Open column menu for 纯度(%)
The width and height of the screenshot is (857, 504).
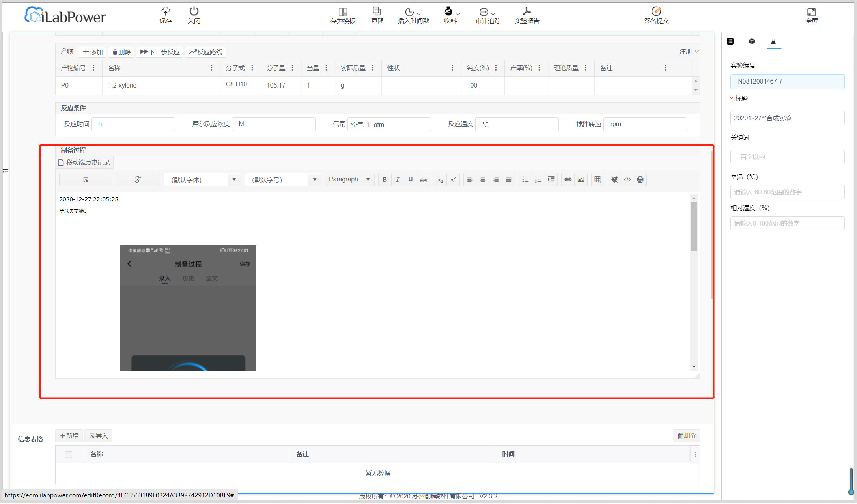click(496, 68)
